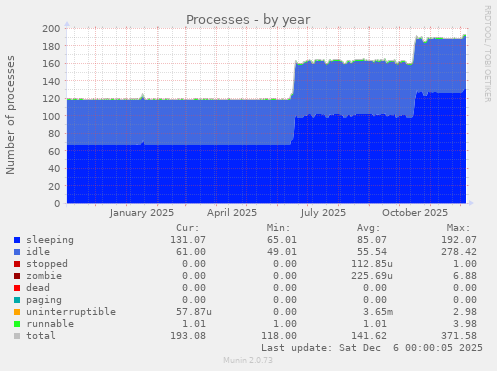Image resolution: width=497 pixels, height=371 pixels.
Task: Click the 'Max:' column header
Action: (x=458, y=228)
